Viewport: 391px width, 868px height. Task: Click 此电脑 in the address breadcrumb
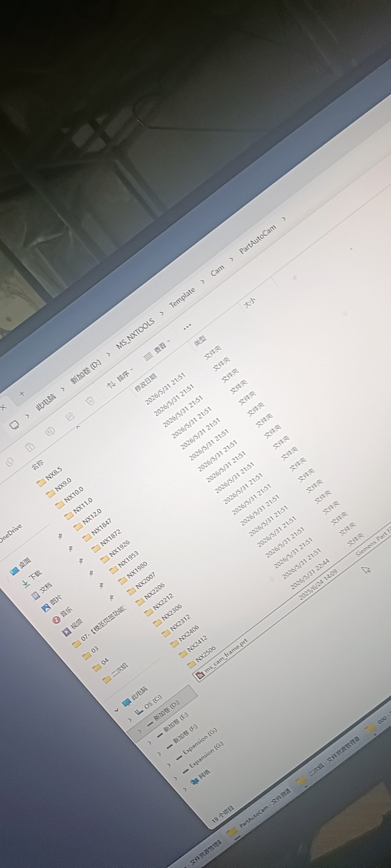pos(46,401)
